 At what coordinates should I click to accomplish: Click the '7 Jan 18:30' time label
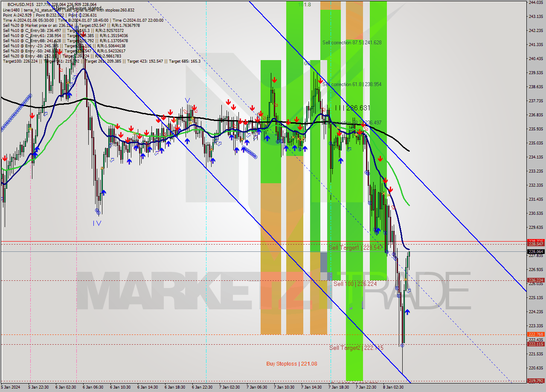click(x=339, y=387)
